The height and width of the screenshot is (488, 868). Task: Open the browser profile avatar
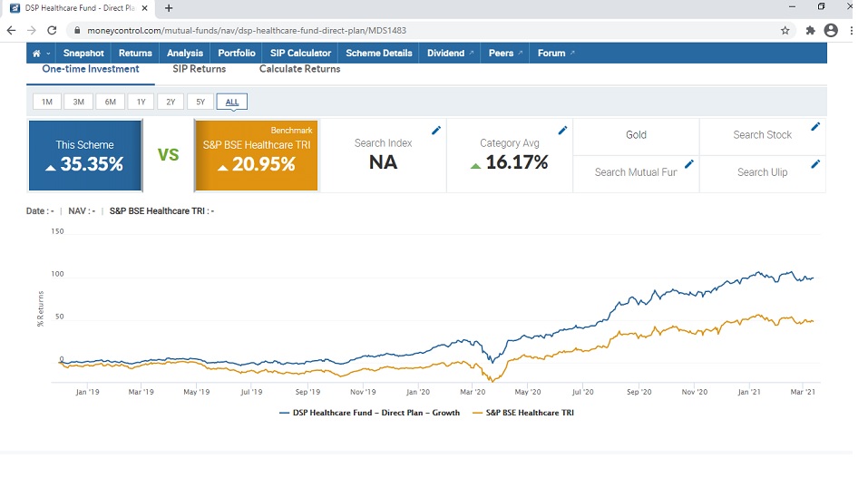(x=831, y=31)
